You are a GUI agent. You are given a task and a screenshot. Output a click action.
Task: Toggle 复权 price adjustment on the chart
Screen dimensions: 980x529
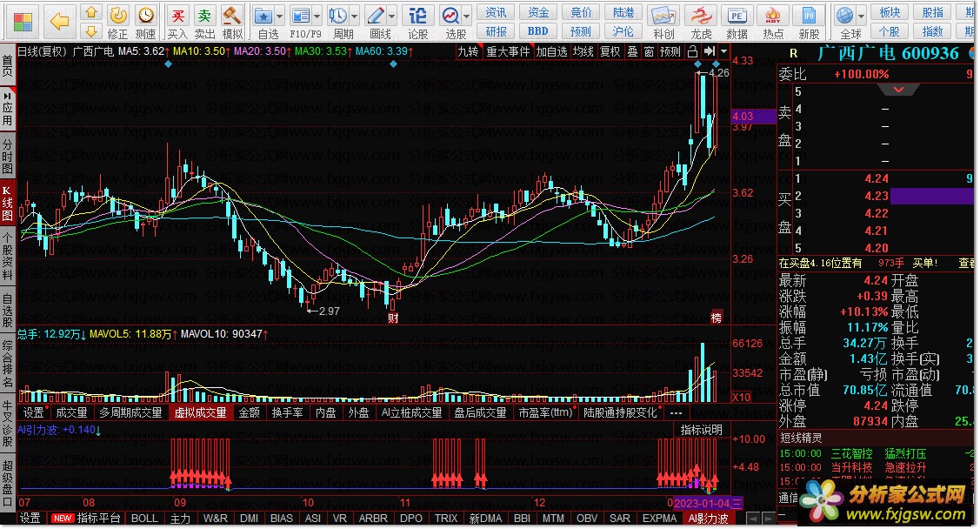tap(610, 51)
